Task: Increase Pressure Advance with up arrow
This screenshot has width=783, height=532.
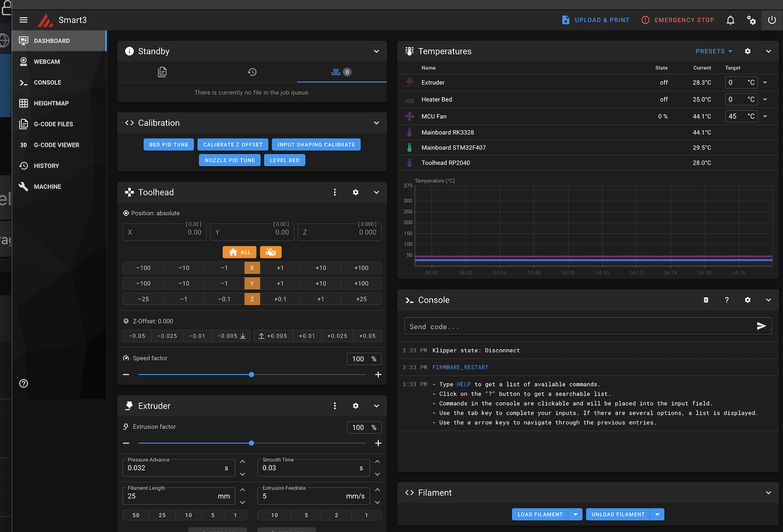Action: pyautogui.click(x=242, y=462)
